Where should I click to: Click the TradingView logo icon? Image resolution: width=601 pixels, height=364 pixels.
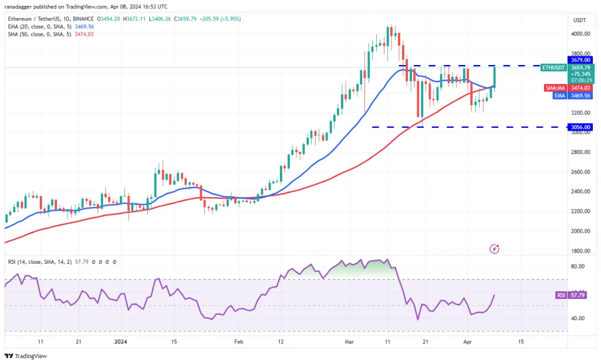pos(10,356)
